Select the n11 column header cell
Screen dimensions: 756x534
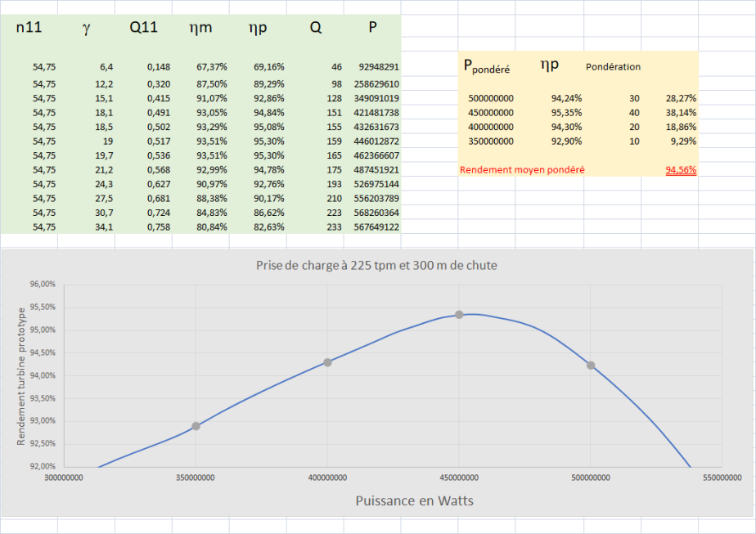(29, 28)
